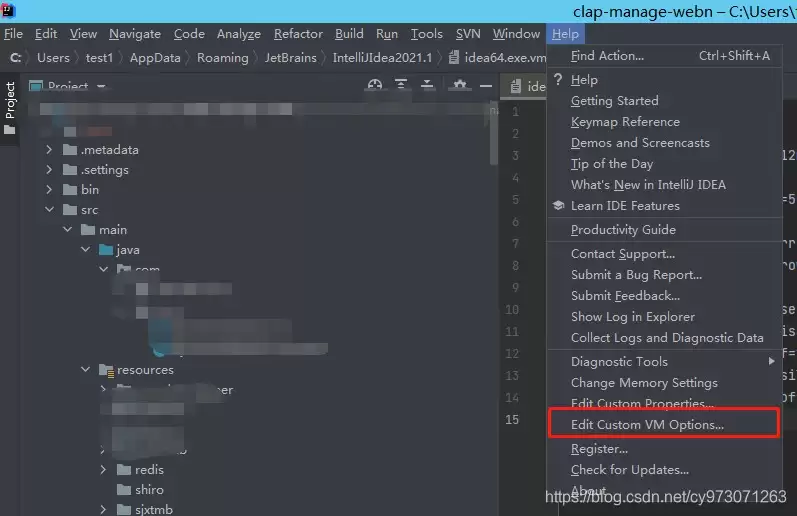Open the Refactor menu
This screenshot has width=797, height=516.
click(298, 34)
